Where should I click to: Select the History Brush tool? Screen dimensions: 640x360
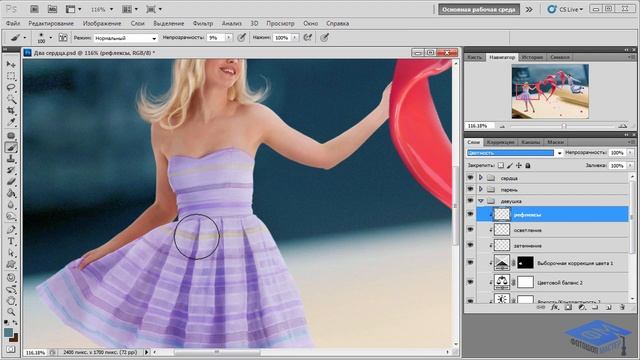coord(11,170)
